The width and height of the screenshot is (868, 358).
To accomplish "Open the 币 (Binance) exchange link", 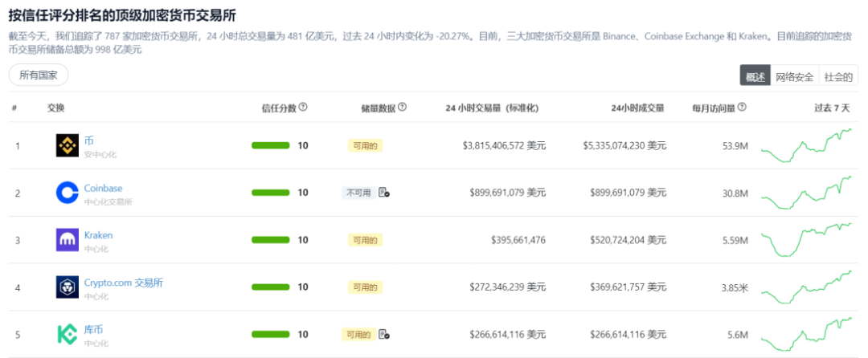I will 88,140.
